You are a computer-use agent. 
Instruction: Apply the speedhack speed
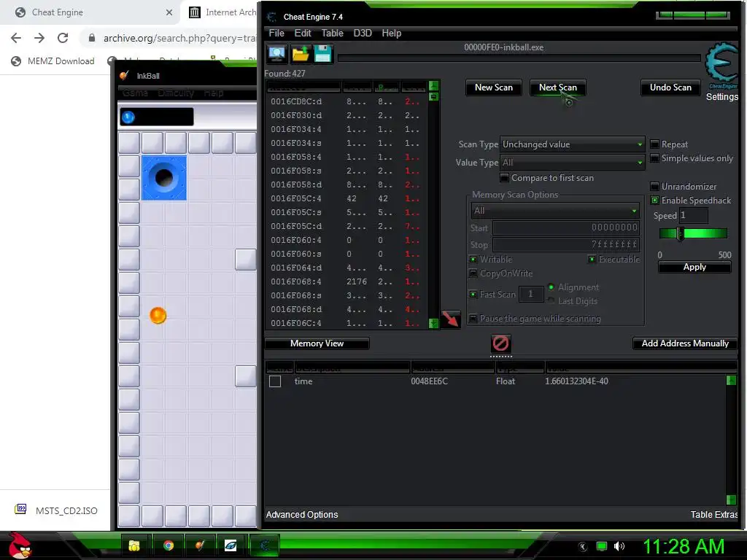click(694, 267)
